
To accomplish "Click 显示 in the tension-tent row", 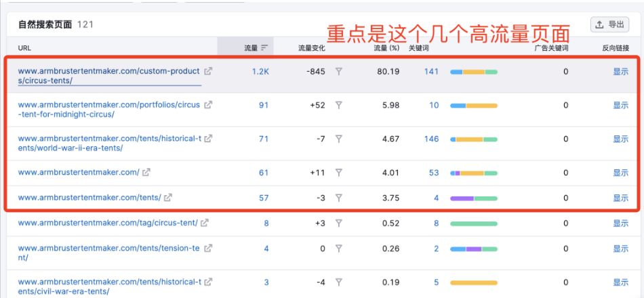I will (620, 249).
